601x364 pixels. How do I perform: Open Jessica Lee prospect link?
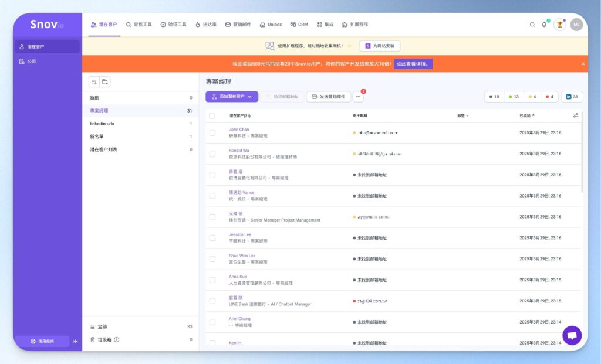(x=240, y=234)
